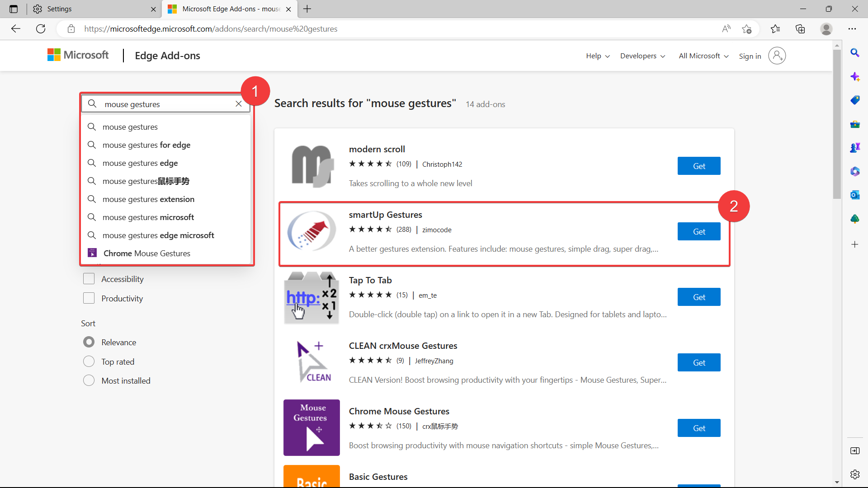Toggle sidebar layout icon near bottom

point(854,450)
